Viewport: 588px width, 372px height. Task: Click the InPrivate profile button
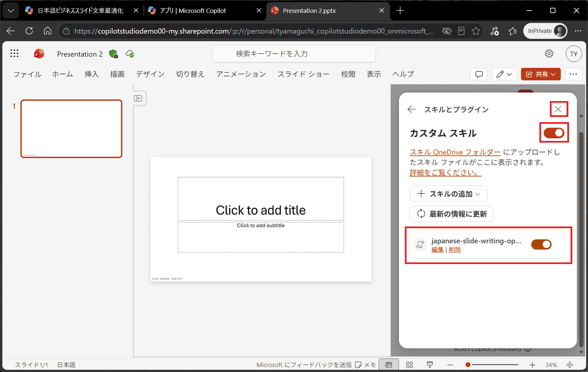click(x=545, y=31)
